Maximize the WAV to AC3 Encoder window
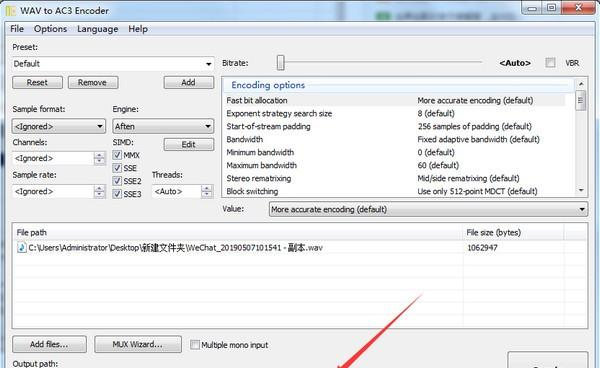Screen dimensions: 600x368 point(551,8)
